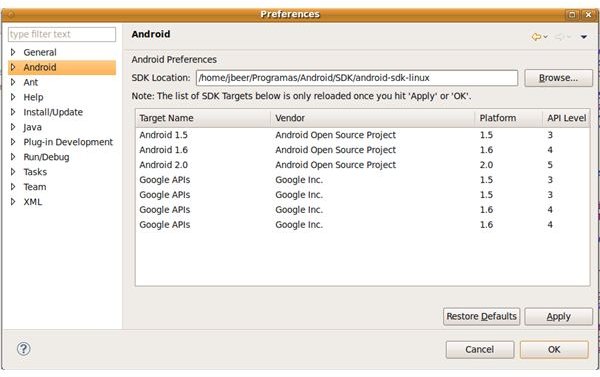Screen dimensions: 600x377
Task: Open the preferences view menu triangle
Action: [584, 37]
